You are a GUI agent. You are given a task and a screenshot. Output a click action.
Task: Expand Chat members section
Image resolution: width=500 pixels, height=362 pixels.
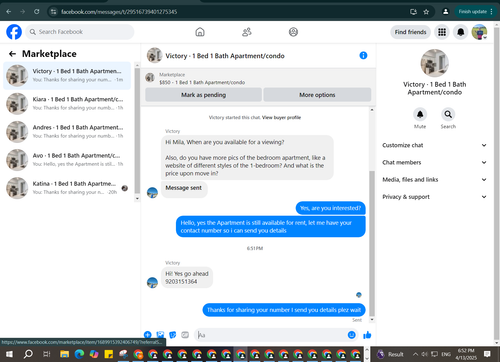tap(434, 162)
